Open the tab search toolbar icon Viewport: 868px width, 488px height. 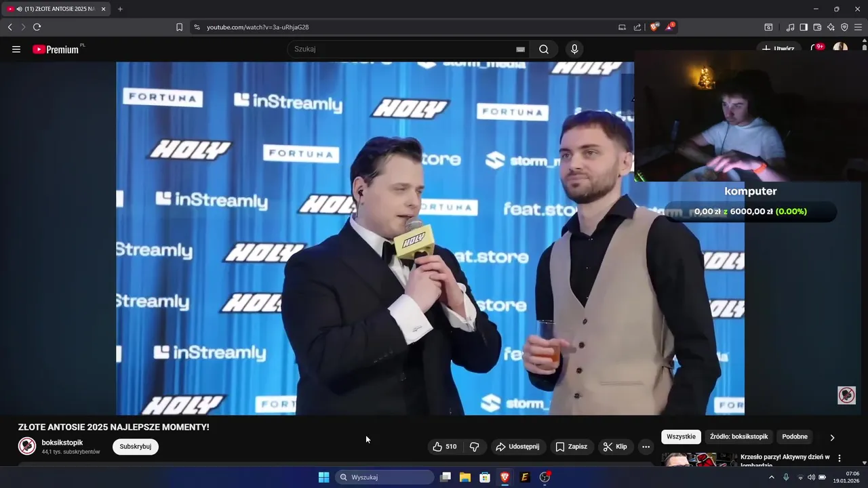(768, 27)
